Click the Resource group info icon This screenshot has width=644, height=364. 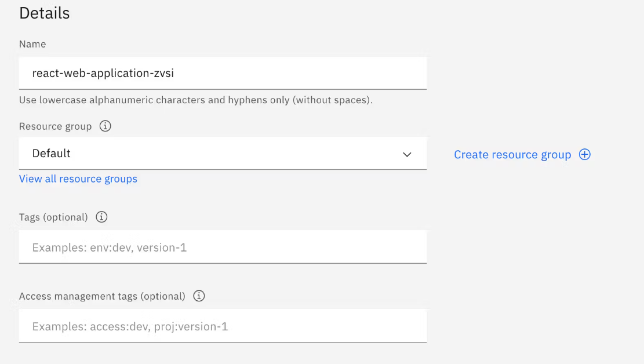click(105, 126)
